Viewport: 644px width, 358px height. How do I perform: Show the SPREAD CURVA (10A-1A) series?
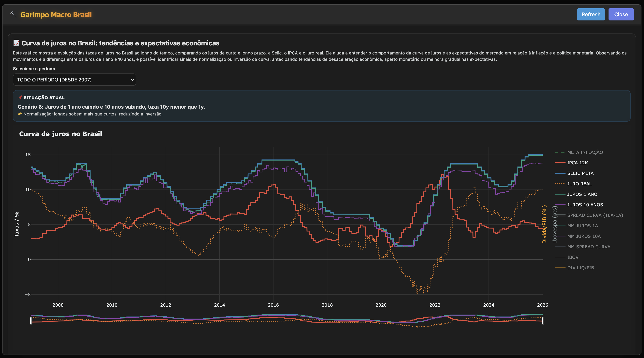click(595, 215)
